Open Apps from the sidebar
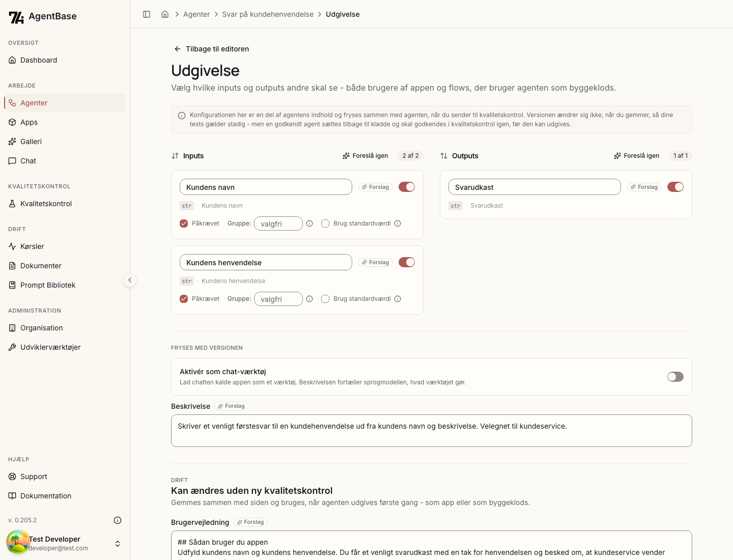The width and height of the screenshot is (733, 560). pyautogui.click(x=65, y=122)
